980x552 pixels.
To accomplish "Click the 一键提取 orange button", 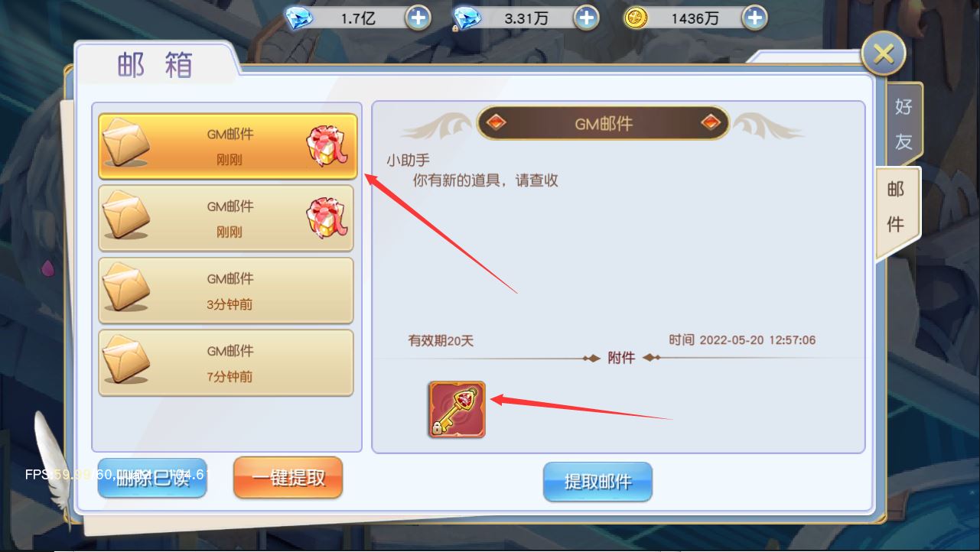I will [x=288, y=478].
